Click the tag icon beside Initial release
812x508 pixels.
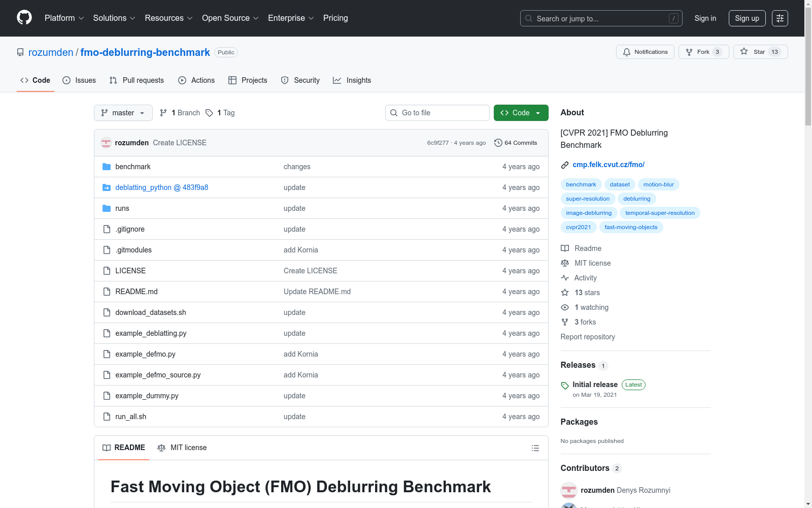point(565,386)
